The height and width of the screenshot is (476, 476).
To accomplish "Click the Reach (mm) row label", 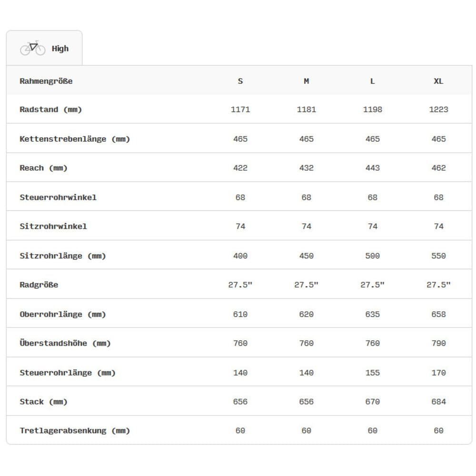I will click(x=44, y=168).
